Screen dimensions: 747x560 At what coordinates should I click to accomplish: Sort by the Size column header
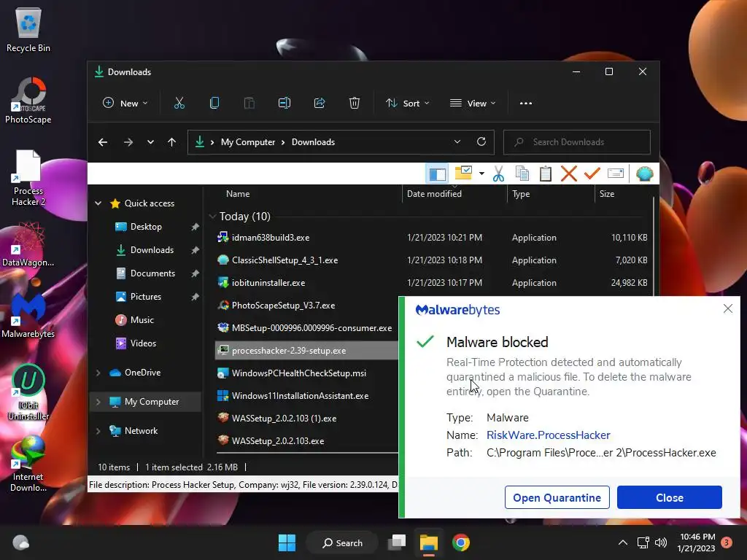607,194
